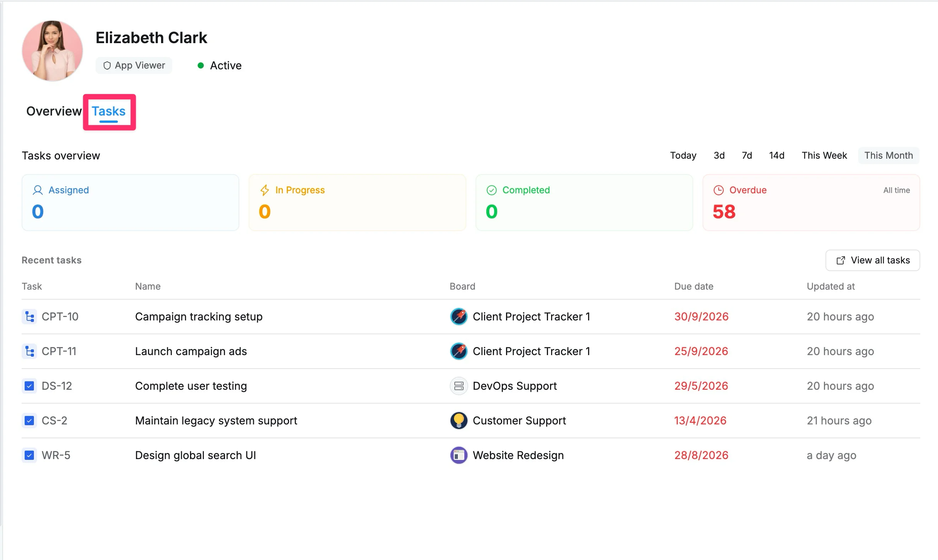Choose the This Month filter
This screenshot has height=560, width=938.
coord(889,156)
